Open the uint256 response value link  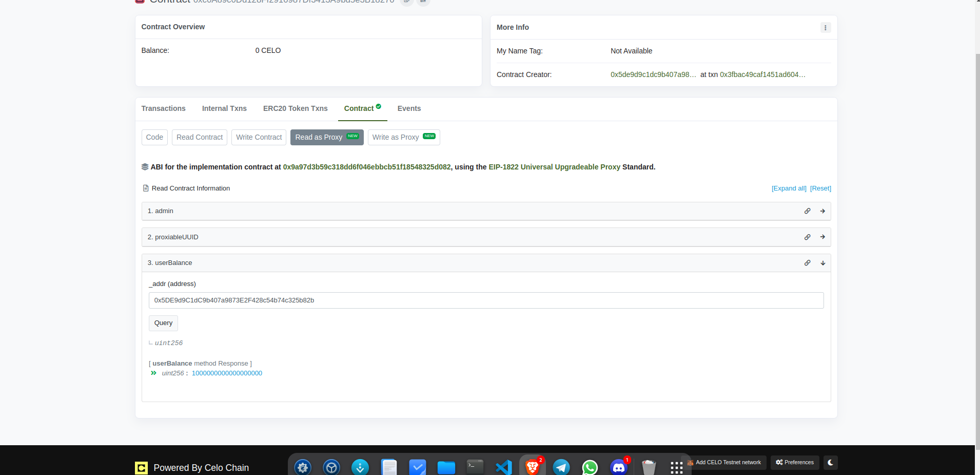227,373
